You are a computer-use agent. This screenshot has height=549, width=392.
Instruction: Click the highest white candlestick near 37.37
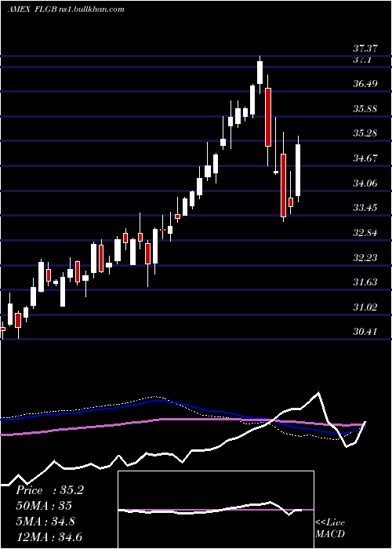point(260,72)
